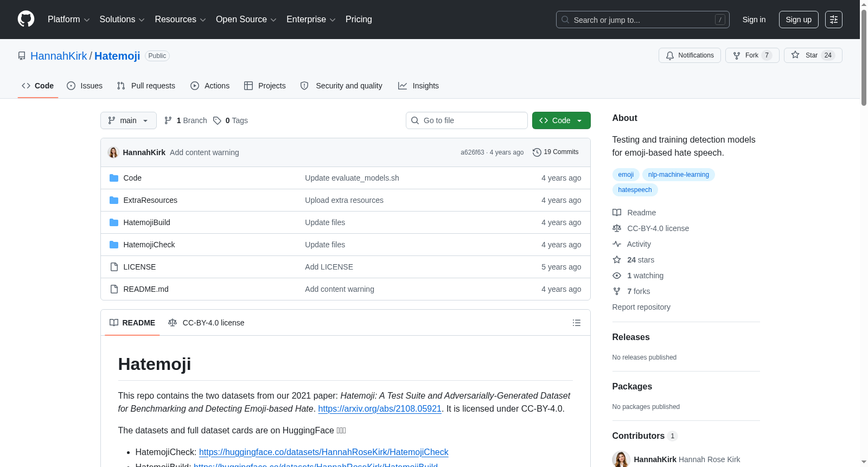Click the star count badge showing 24

[828, 55]
